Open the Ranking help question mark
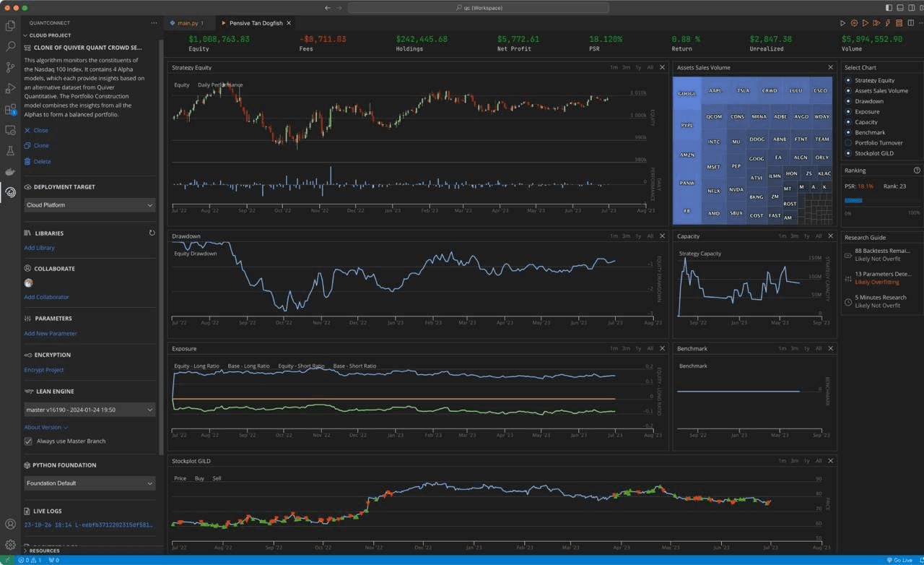Viewport: 924px width, 565px height. tap(917, 171)
